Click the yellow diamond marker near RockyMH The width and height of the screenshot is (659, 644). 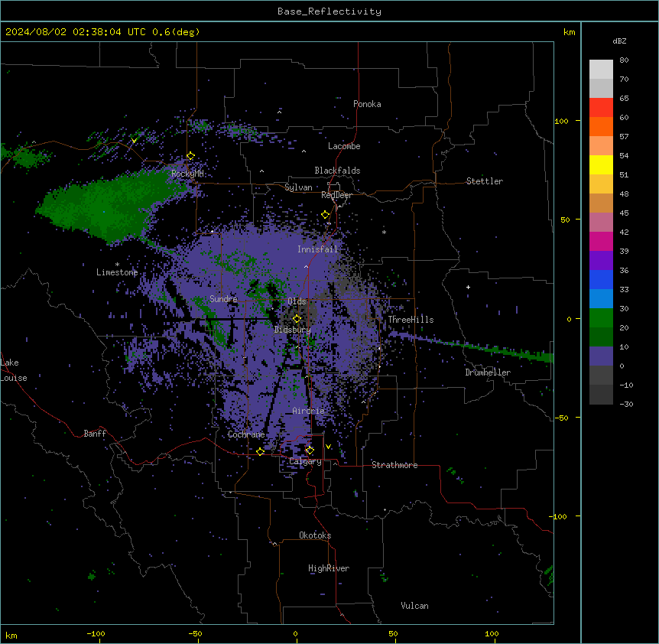click(x=190, y=156)
